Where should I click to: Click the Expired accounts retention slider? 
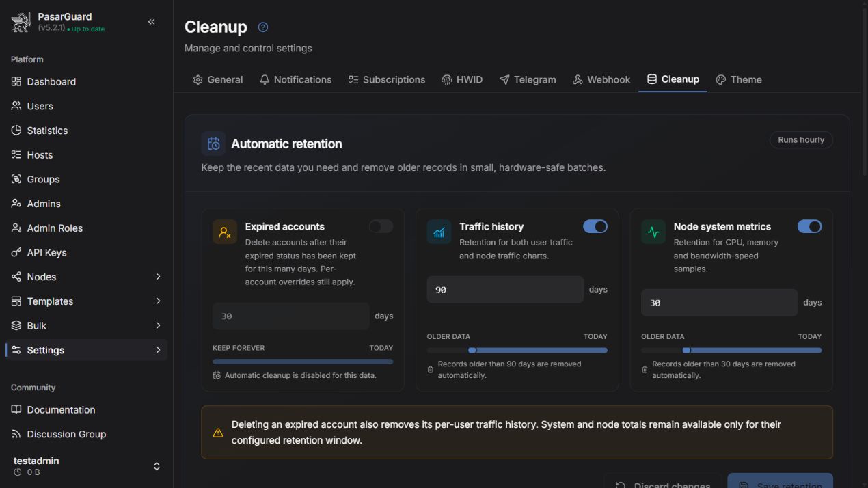303,362
